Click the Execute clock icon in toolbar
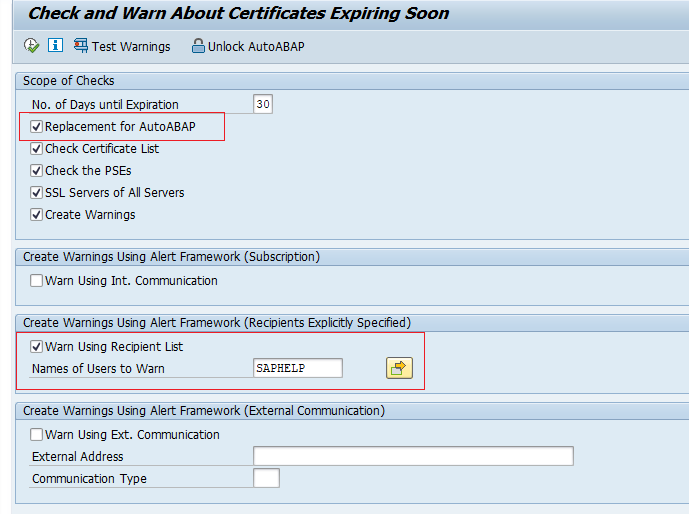The image size is (689, 514). point(31,46)
